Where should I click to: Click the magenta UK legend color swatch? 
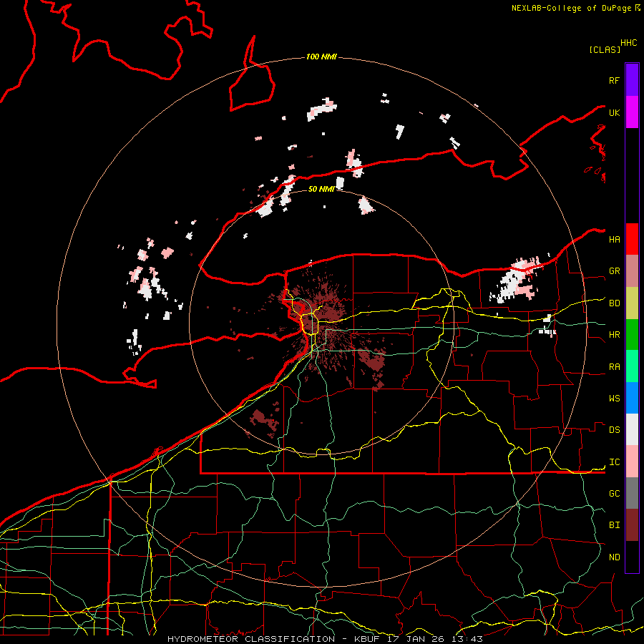pos(632,112)
